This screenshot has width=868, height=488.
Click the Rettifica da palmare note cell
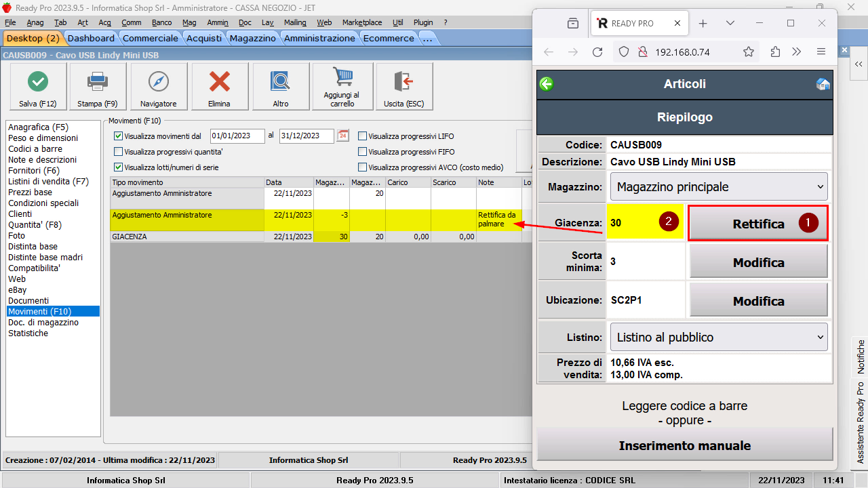499,220
